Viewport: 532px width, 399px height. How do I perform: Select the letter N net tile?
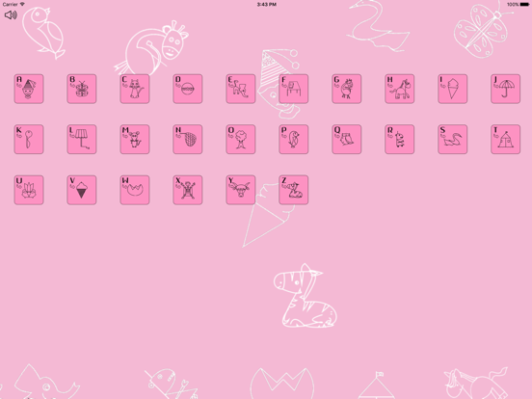[188, 139]
